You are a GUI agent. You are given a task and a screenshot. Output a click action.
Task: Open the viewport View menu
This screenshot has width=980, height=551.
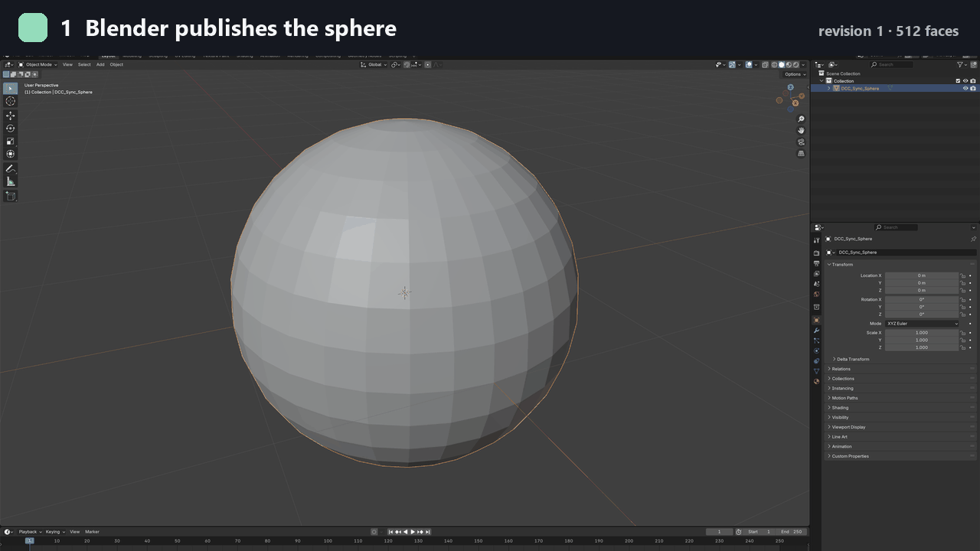pos(67,64)
